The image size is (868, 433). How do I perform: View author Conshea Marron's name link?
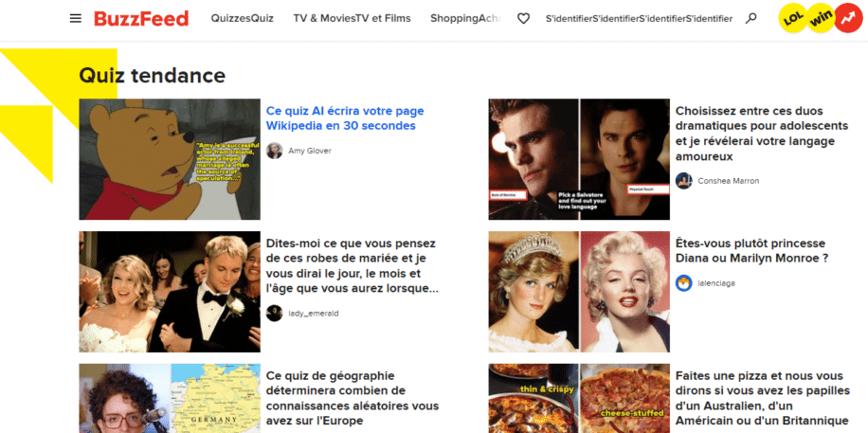coord(728,181)
